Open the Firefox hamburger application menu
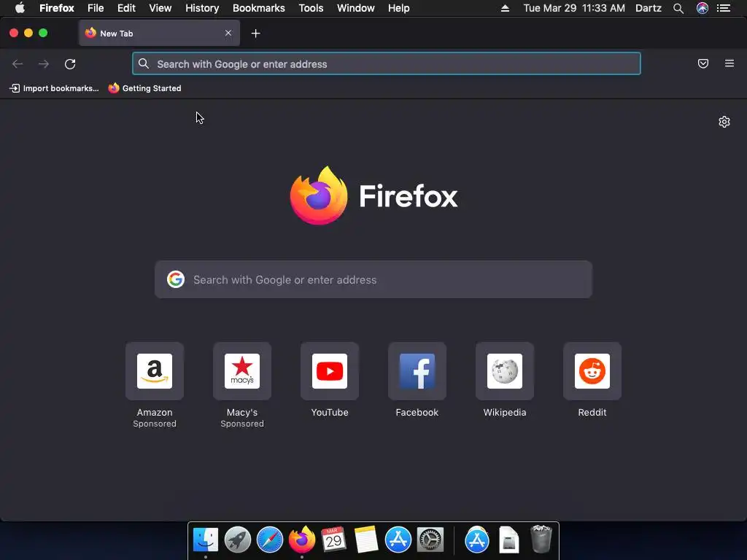Screen dimensions: 747x560 point(729,63)
